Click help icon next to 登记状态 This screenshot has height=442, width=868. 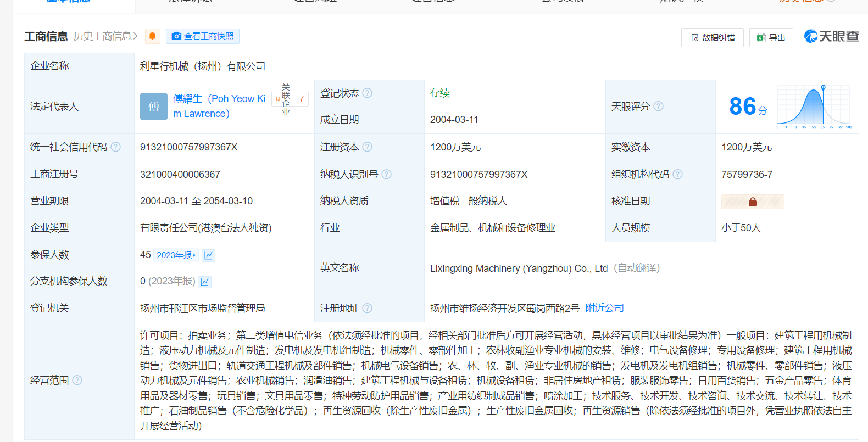point(368,93)
